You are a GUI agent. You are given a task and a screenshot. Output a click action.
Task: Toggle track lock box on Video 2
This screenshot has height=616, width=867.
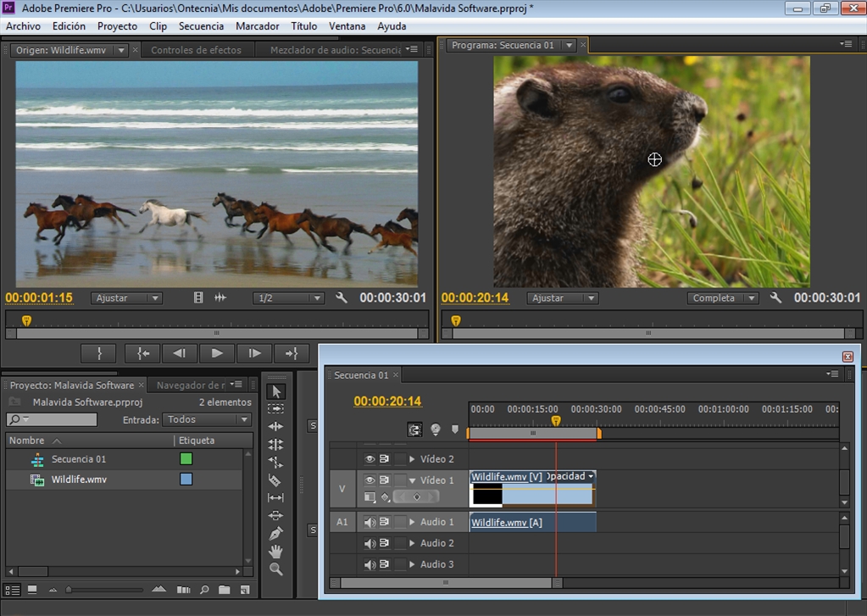pyautogui.click(x=400, y=459)
